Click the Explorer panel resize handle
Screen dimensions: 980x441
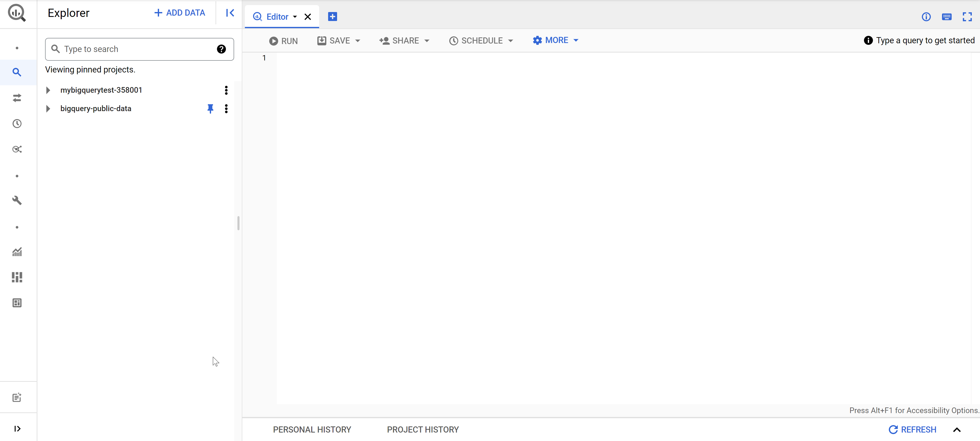(x=238, y=223)
